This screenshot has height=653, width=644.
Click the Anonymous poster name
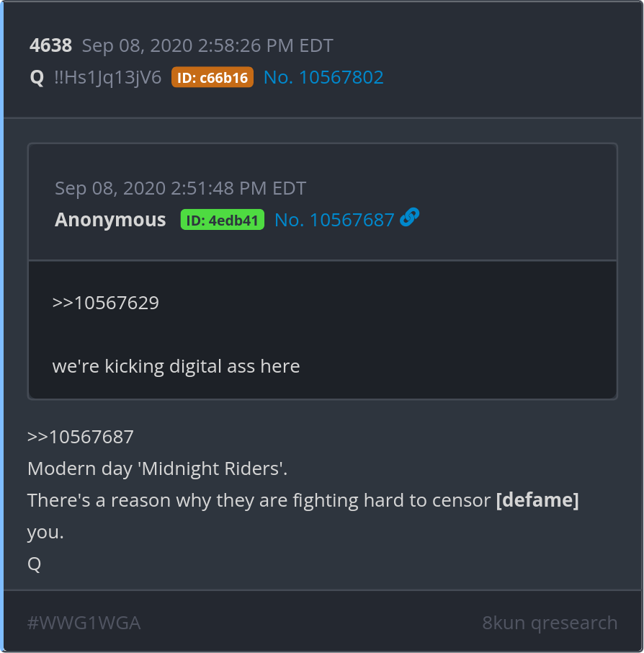pos(110,220)
